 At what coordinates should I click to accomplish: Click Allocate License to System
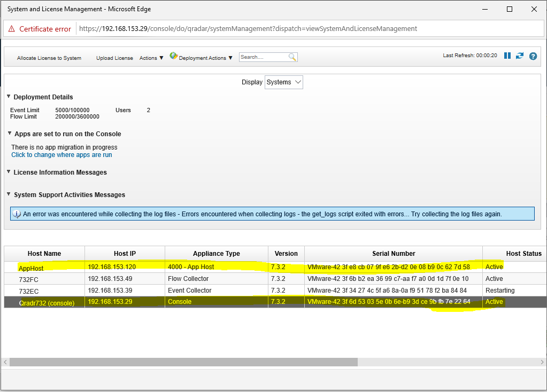pyautogui.click(x=49, y=58)
